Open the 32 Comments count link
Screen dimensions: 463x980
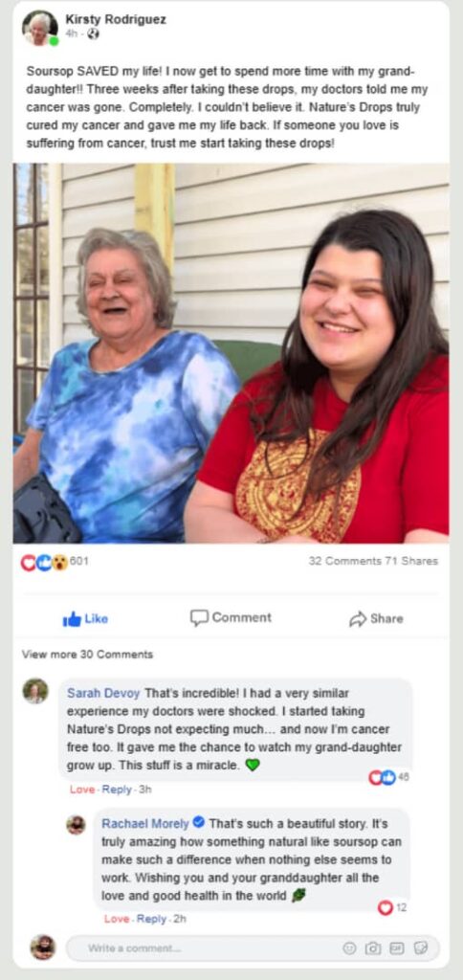coord(345,561)
